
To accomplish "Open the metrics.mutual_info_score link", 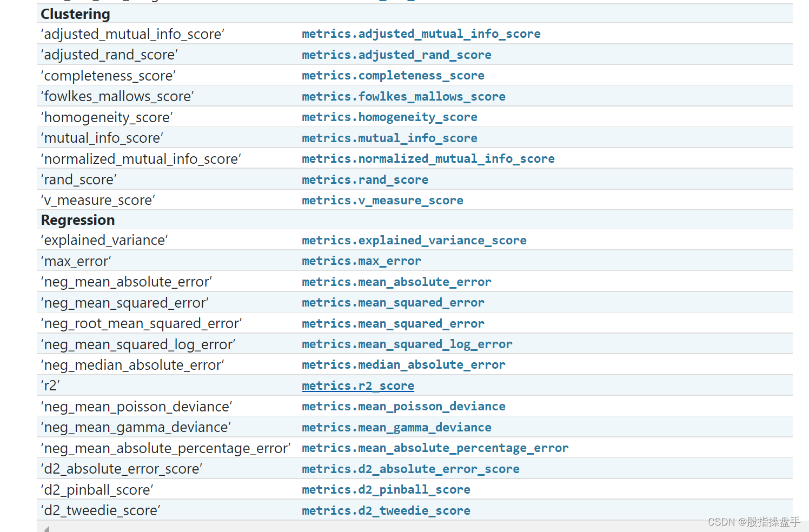I will click(389, 138).
